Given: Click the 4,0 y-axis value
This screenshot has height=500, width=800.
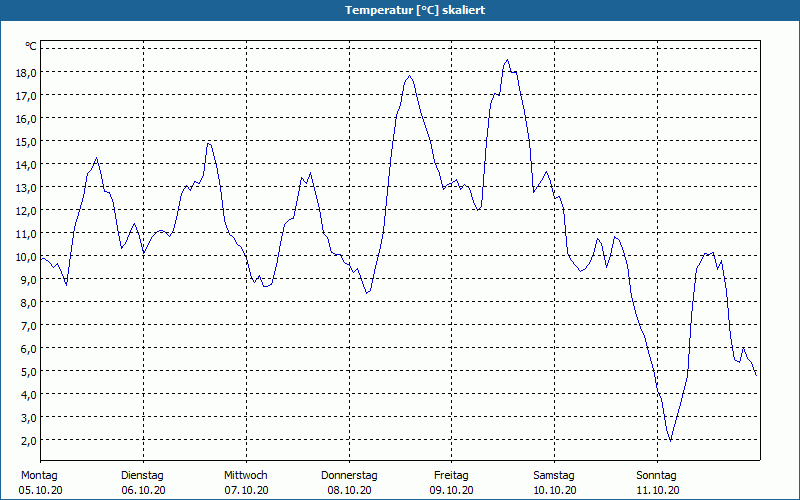Looking at the screenshot, I should click(x=29, y=394).
